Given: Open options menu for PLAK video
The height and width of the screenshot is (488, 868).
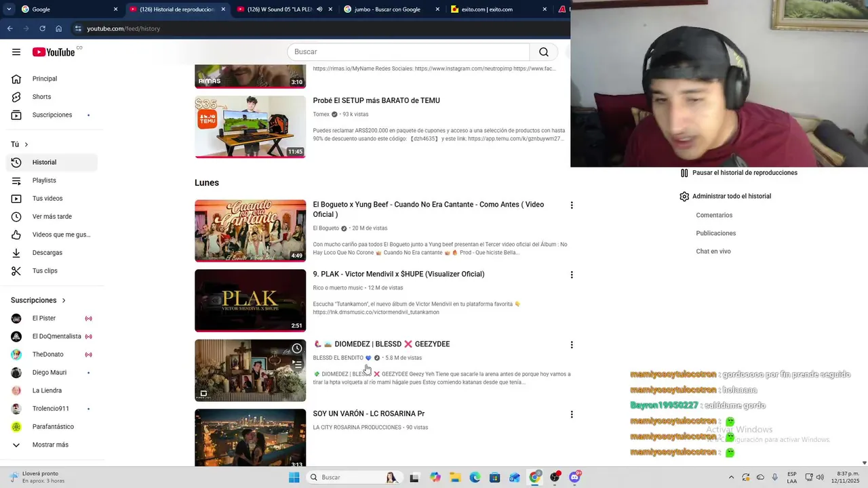Looking at the screenshot, I should tap(572, 275).
